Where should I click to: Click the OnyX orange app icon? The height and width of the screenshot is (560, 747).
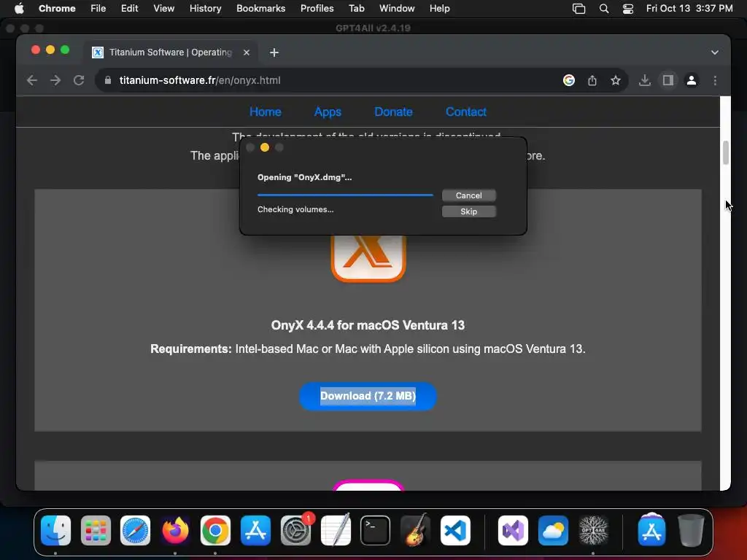point(368,258)
